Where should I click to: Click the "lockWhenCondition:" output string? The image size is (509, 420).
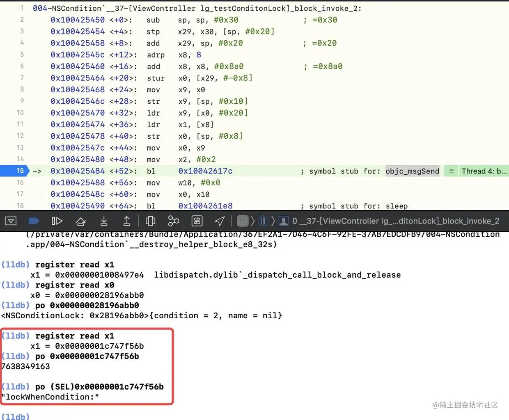coord(50,397)
